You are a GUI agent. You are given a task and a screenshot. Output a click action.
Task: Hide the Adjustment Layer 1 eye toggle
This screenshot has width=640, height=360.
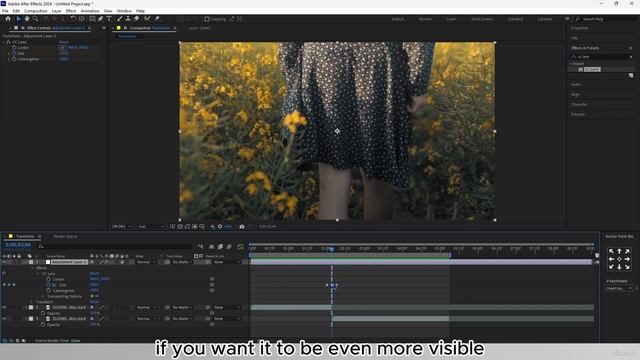(4, 262)
